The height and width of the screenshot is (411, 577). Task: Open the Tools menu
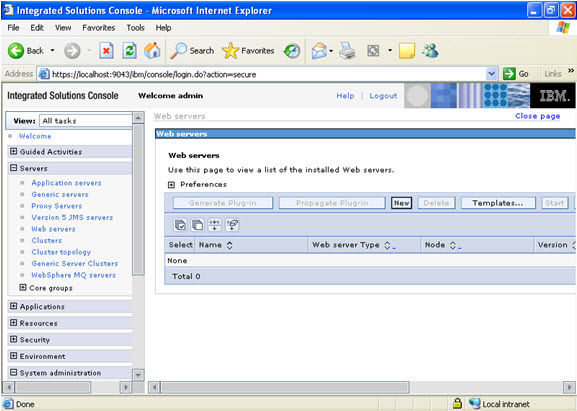coord(135,28)
